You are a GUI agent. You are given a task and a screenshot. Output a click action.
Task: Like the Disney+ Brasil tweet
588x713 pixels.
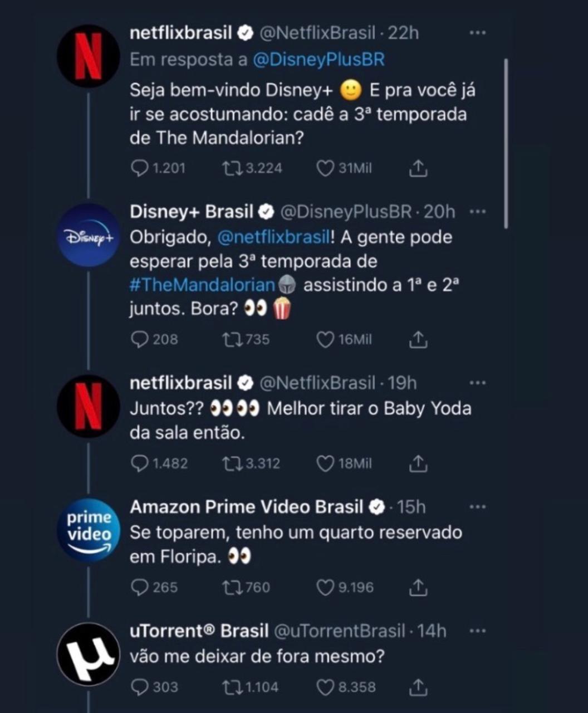[x=325, y=339]
